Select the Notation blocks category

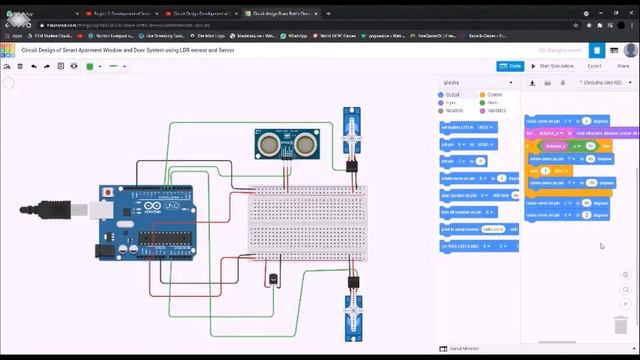(x=451, y=111)
